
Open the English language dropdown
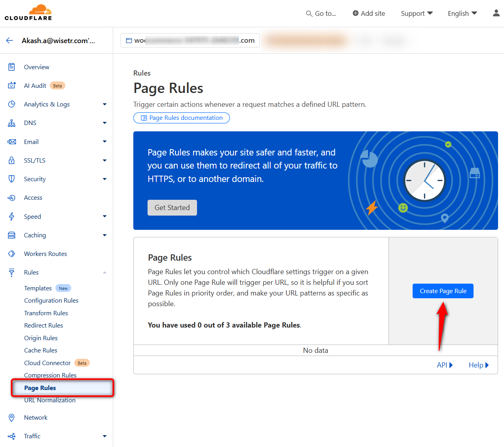point(462,13)
